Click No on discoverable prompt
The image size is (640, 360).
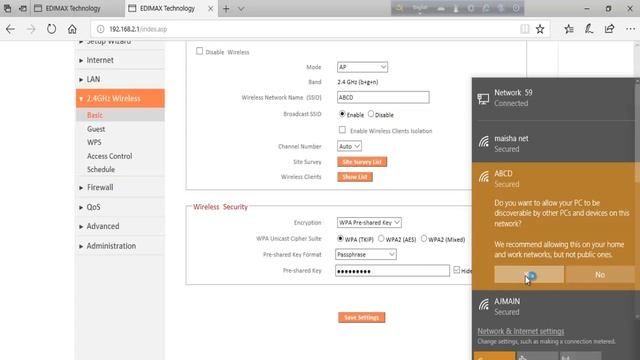point(600,275)
